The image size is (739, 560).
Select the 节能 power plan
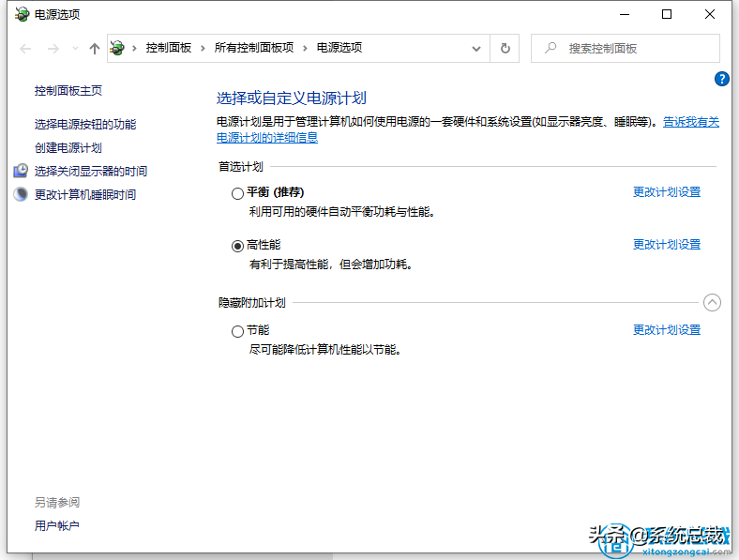(237, 331)
